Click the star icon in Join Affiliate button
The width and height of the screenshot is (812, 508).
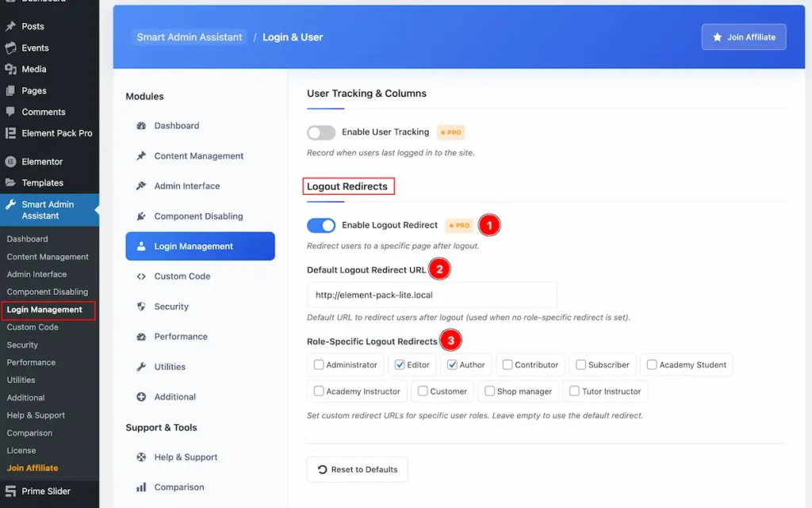pos(717,36)
